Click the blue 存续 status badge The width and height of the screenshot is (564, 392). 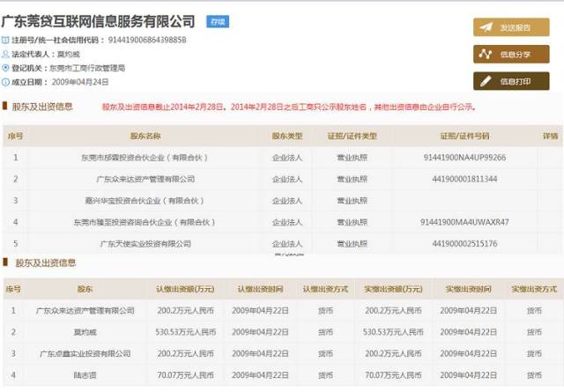(x=218, y=21)
